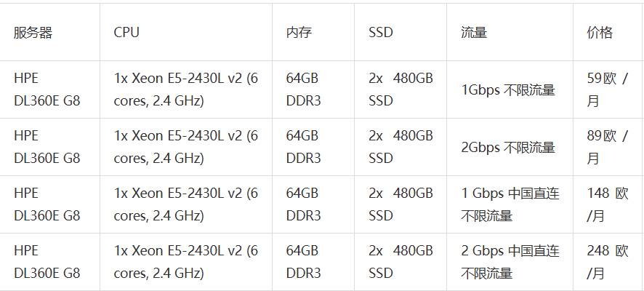Viewport: 644px width, 291px height.
Task: Click HPE DL360E G8 in last row
Action: point(49,262)
